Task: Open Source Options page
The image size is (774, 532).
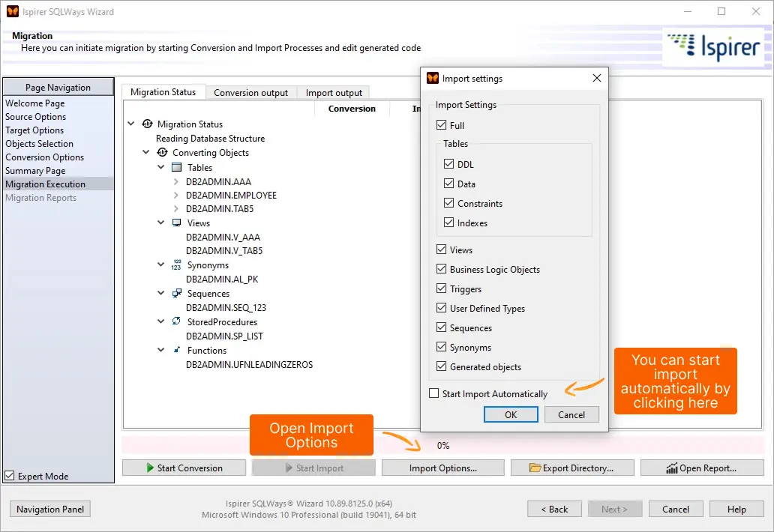Action: point(35,117)
